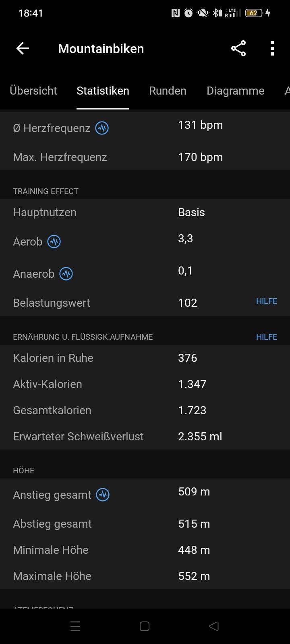Switch to the Runden tab

[x=168, y=91]
